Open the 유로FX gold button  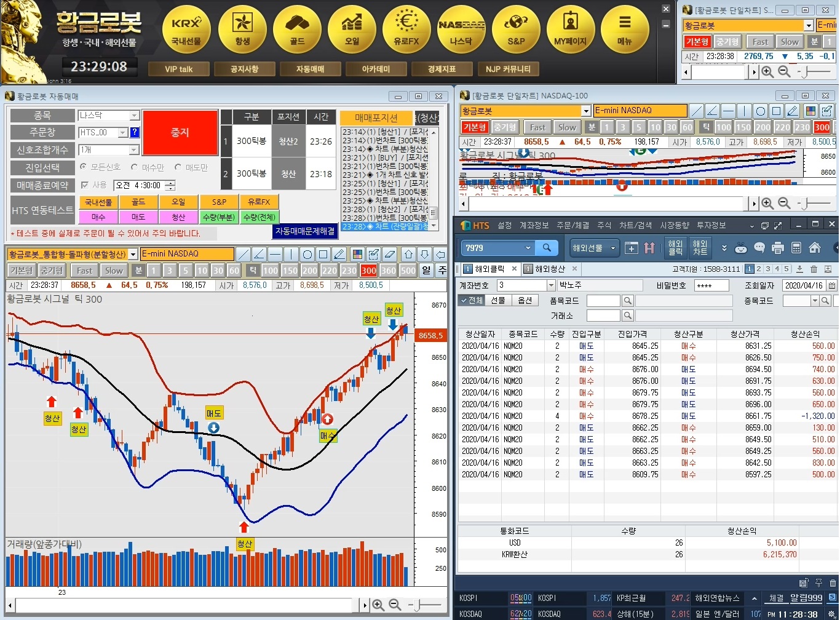pos(406,29)
